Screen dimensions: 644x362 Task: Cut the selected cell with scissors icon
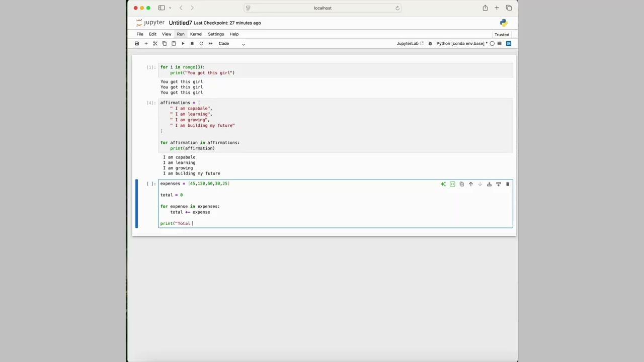click(x=155, y=44)
